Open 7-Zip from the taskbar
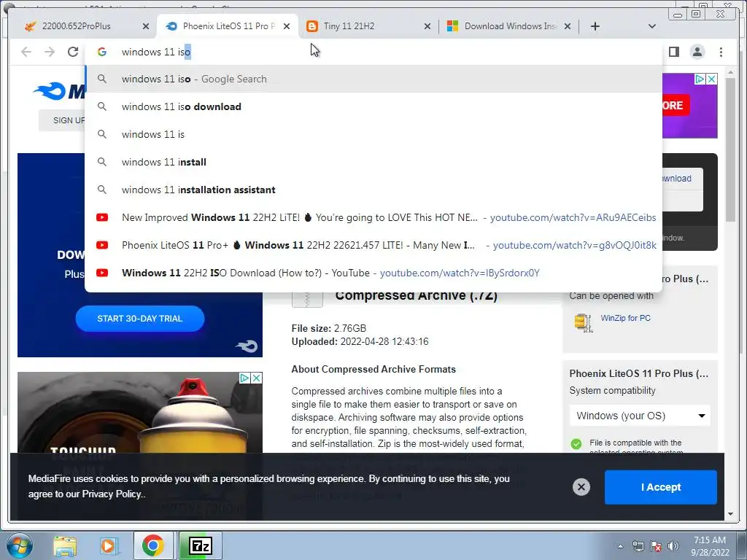This screenshot has width=747, height=560. 200,545
